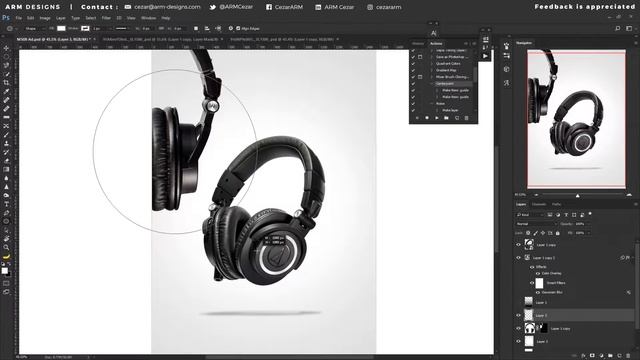Collapse the Centerpoint action
The image size is (640, 360).
432,84
